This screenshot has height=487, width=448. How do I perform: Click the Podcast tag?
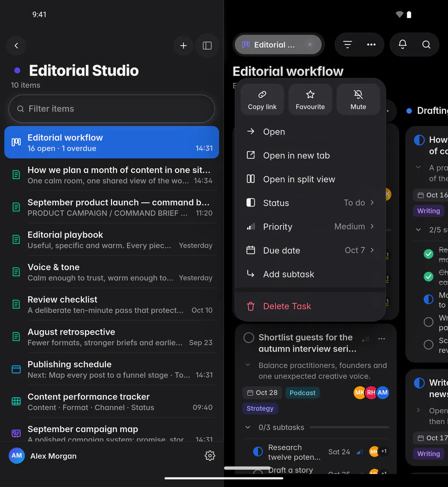[x=302, y=392]
